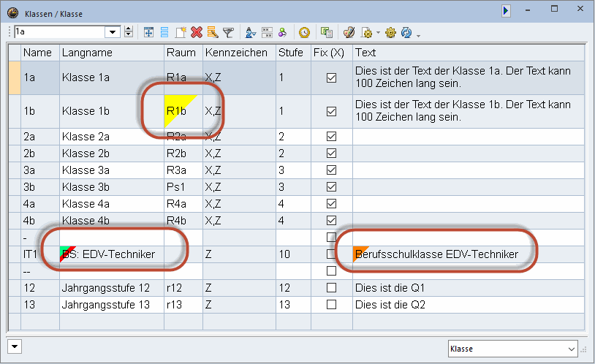
Task: Open toolbar overflow options arrow
Action: [x=419, y=36]
